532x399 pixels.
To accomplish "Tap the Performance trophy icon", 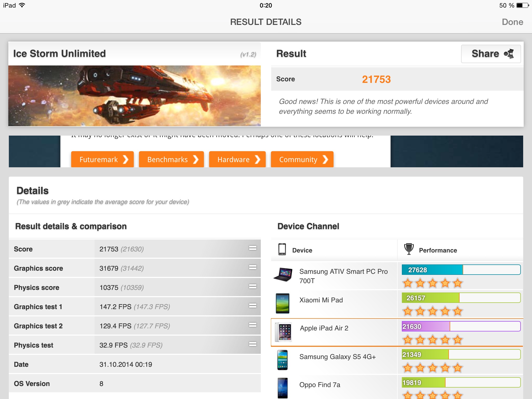I will pos(409,249).
